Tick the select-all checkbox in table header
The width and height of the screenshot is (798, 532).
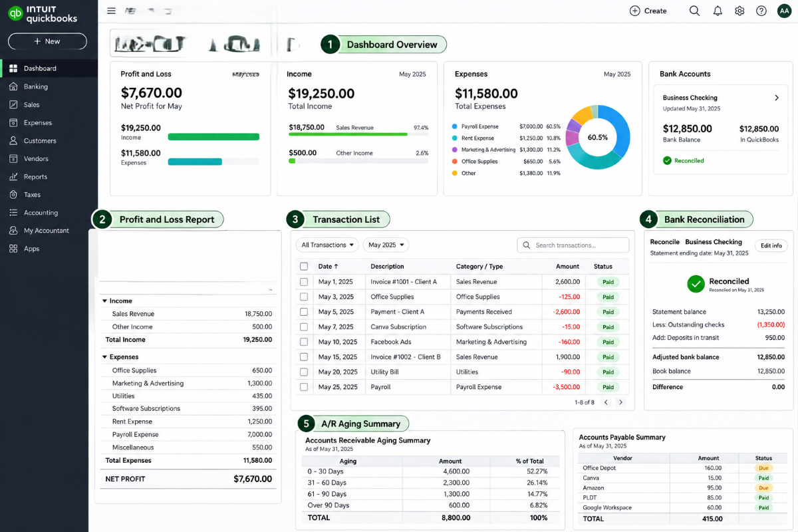304,266
